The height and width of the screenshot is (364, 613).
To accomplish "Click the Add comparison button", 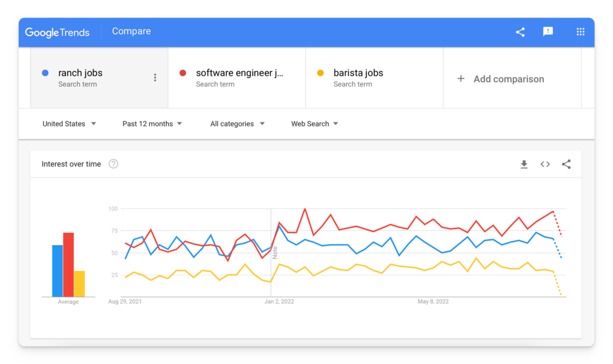I will click(x=512, y=78).
